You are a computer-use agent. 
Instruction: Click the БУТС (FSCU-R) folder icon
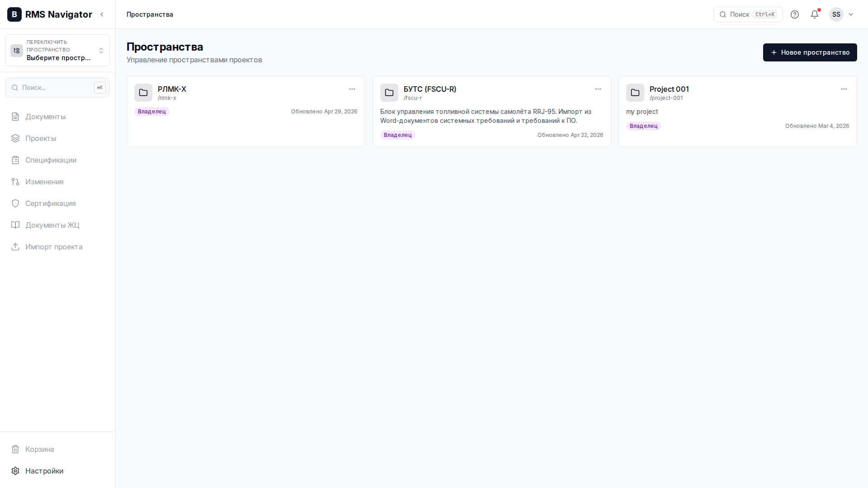(x=389, y=93)
